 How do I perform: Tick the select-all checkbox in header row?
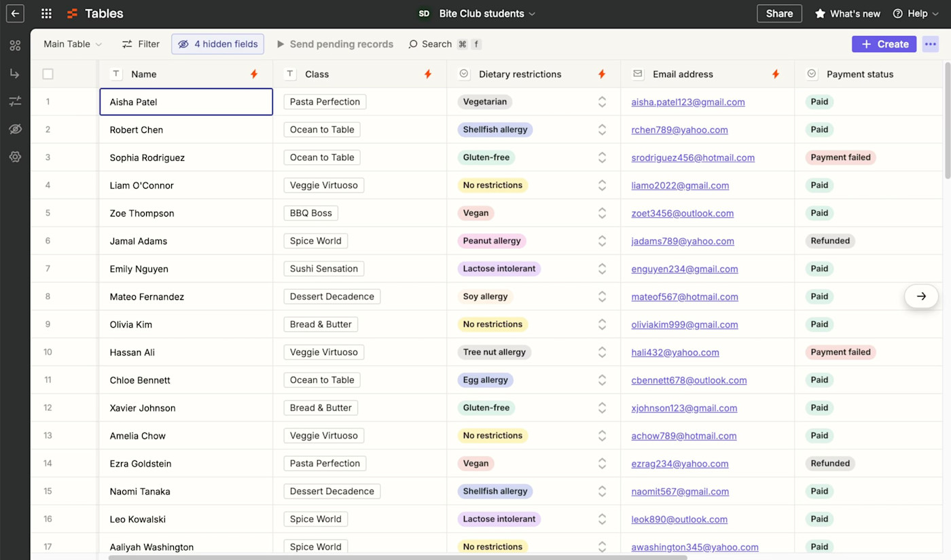(x=48, y=74)
